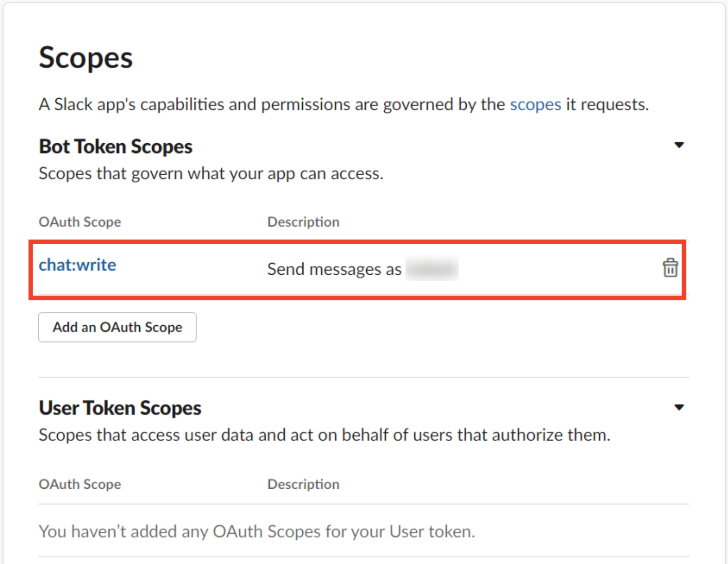The image size is (728, 564).
Task: Click the blurred app name after "Send messages as"
Action: tap(432, 269)
